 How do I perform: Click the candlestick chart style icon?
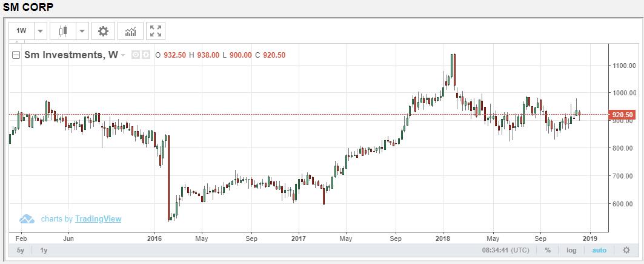[x=62, y=31]
